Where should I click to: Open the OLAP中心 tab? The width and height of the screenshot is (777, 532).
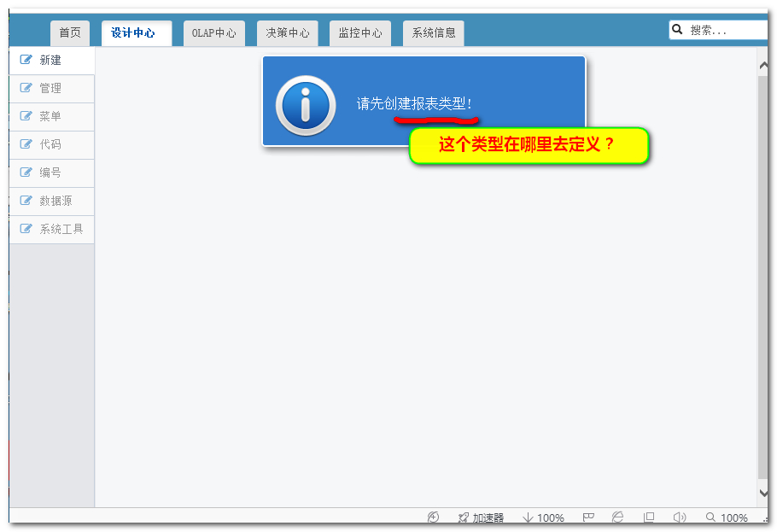pyautogui.click(x=214, y=32)
